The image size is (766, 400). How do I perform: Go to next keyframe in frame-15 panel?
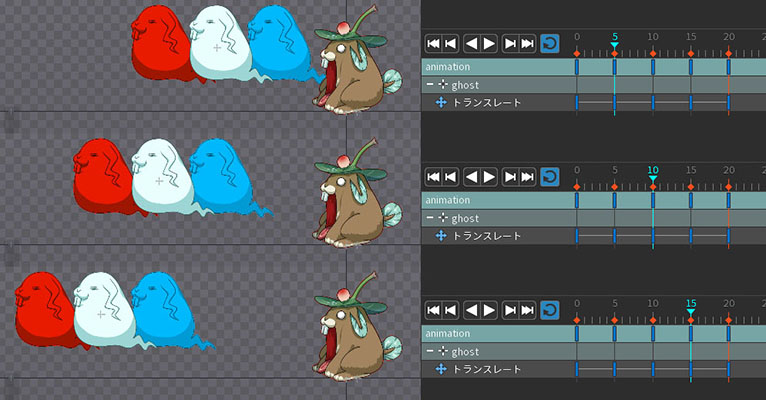(x=510, y=310)
